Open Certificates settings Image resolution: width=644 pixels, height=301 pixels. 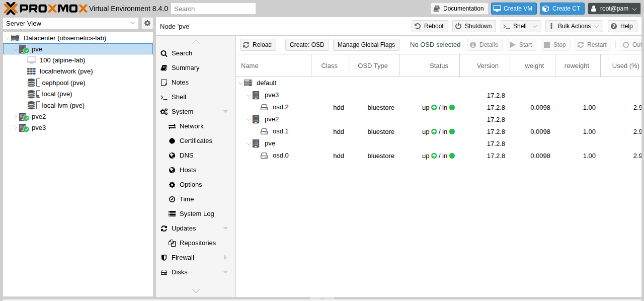click(x=196, y=141)
